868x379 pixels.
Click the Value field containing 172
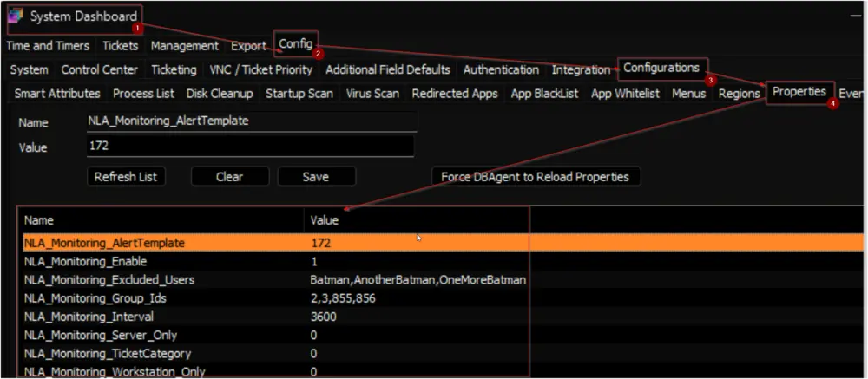tap(250, 147)
